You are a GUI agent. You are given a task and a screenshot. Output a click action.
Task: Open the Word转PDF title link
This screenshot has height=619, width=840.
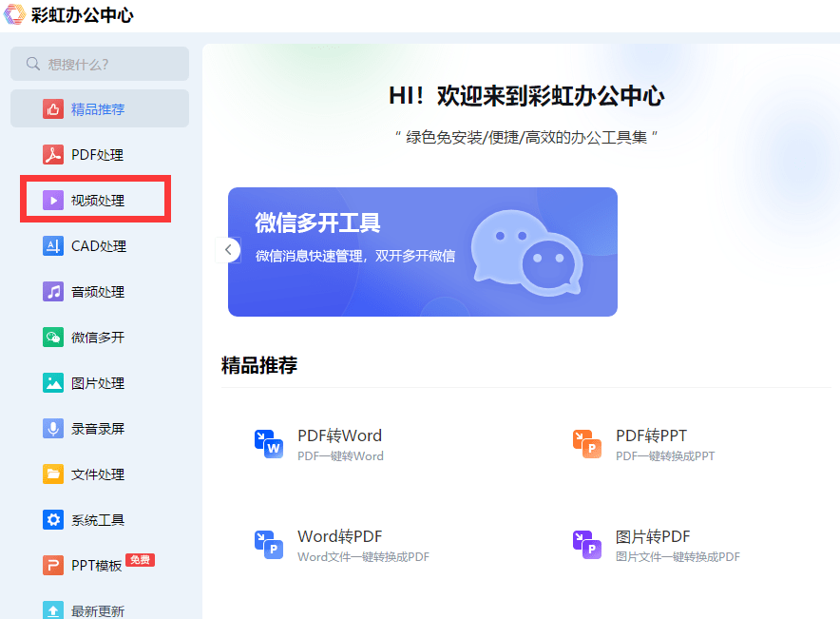point(339,536)
